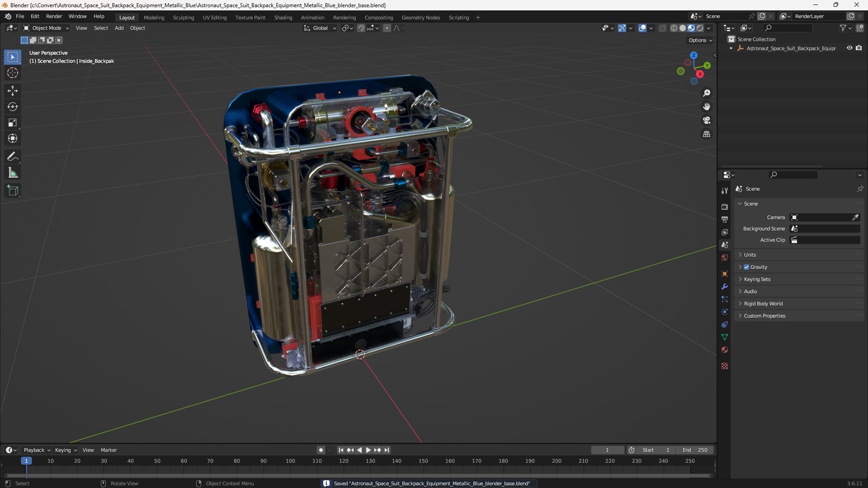Toggle X-Ray display
This screenshot has height=488, width=868.
tap(663, 28)
